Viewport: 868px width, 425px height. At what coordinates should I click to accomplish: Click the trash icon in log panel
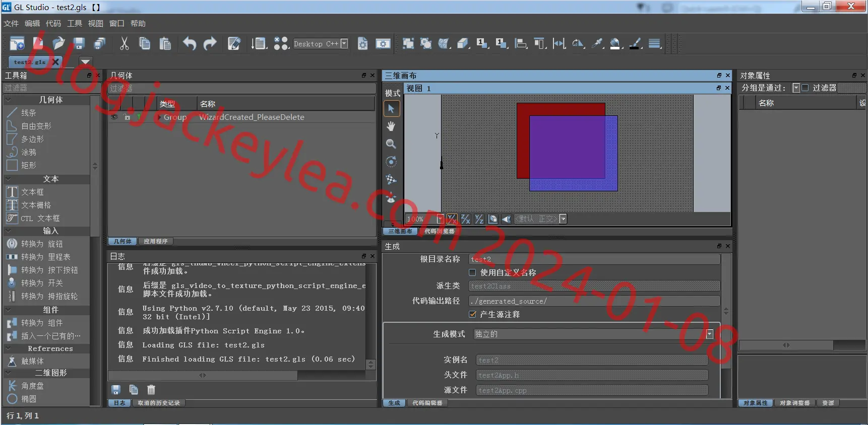[151, 389]
